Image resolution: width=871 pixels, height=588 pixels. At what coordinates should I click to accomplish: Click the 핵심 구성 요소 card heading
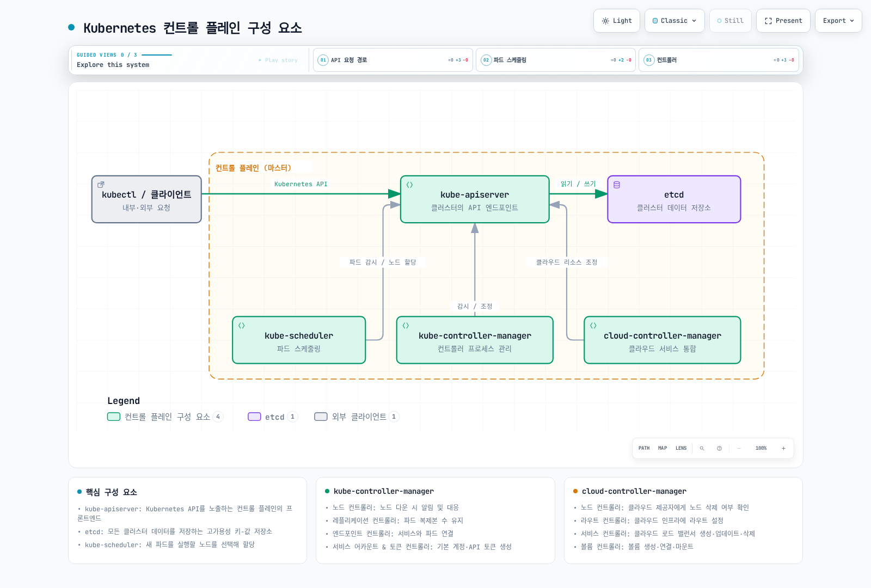point(112,492)
